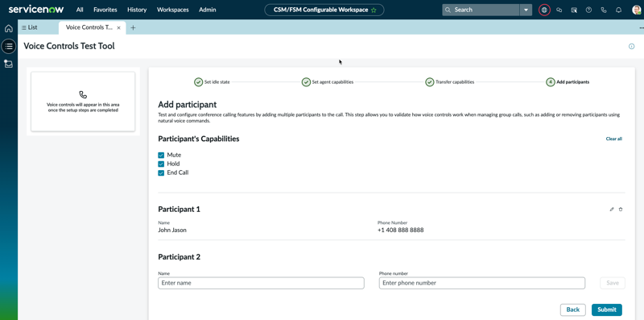Click the Add participants step label
Image resolution: width=644 pixels, height=320 pixels.
tap(573, 82)
